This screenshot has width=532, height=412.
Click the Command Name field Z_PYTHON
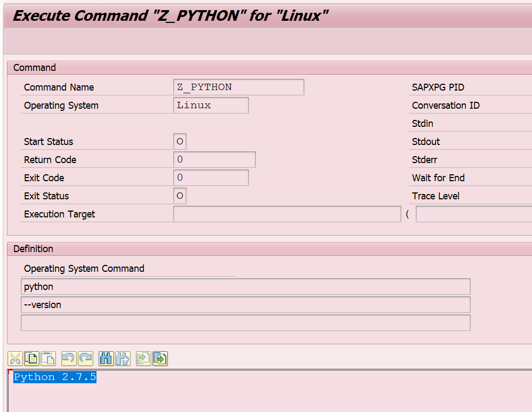pyautogui.click(x=238, y=87)
